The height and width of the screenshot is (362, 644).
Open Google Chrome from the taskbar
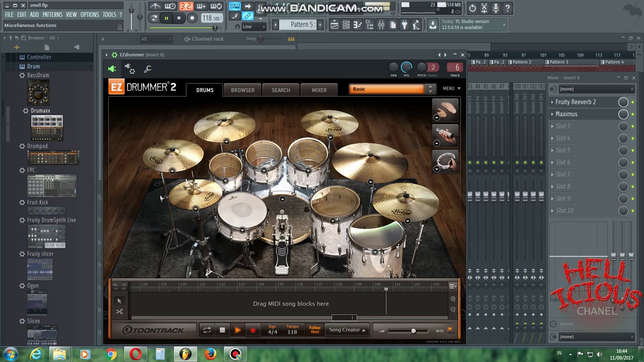pos(111,354)
